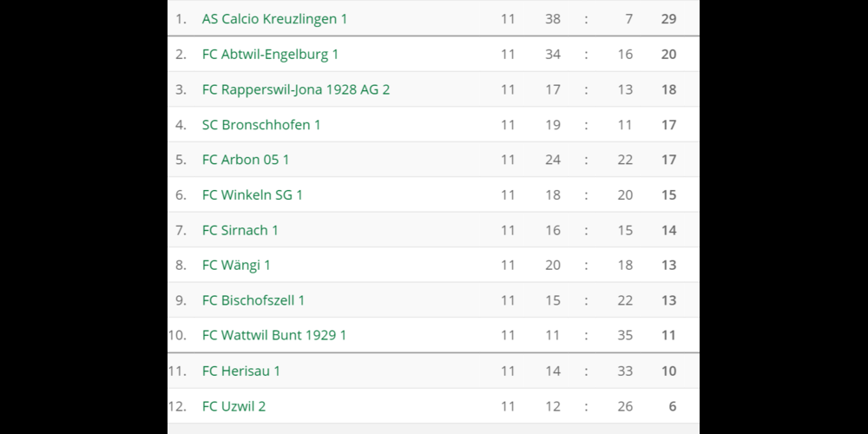Open AS Calcio Kreuzlingen 1 team page

click(x=274, y=18)
